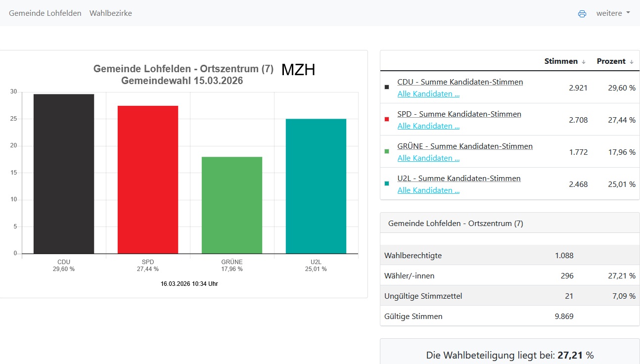Open Alle Kandidaten link under SPD
The width and height of the screenshot is (640, 364).
[428, 126]
